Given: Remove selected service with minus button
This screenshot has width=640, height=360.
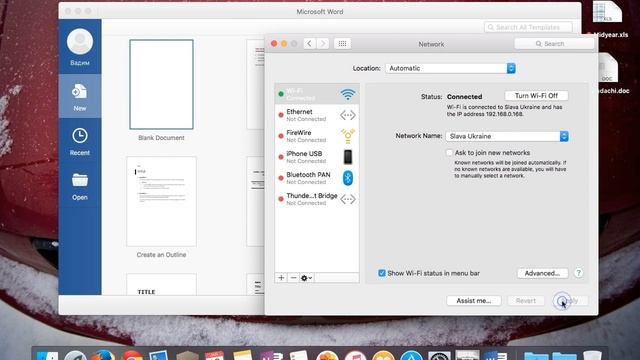Looking at the screenshot, I should tap(293, 278).
